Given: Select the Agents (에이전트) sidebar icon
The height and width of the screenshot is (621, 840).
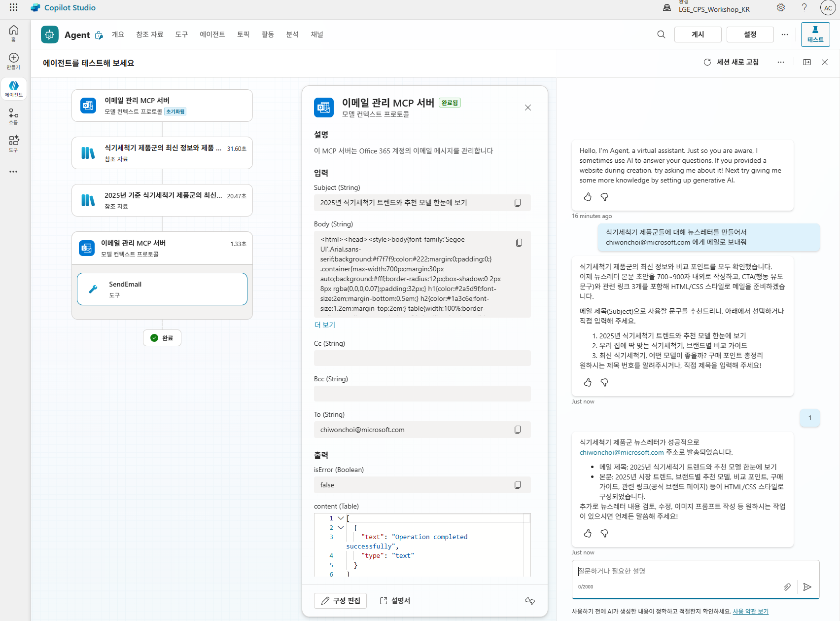Looking at the screenshot, I should (x=14, y=89).
